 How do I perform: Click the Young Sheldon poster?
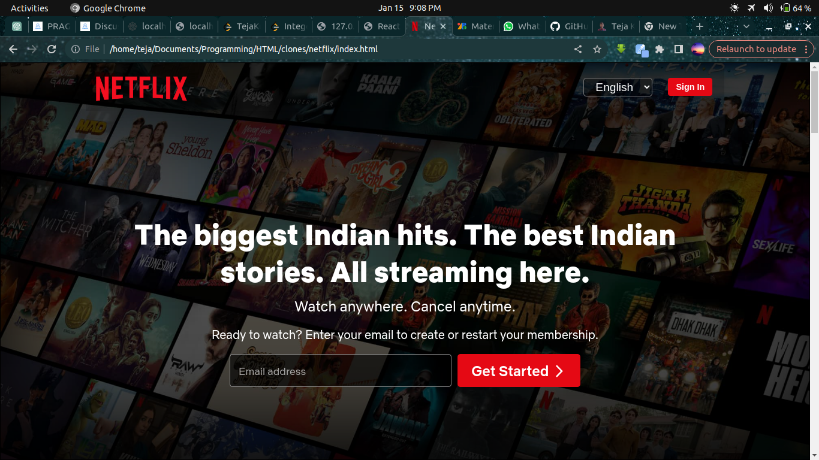163,154
